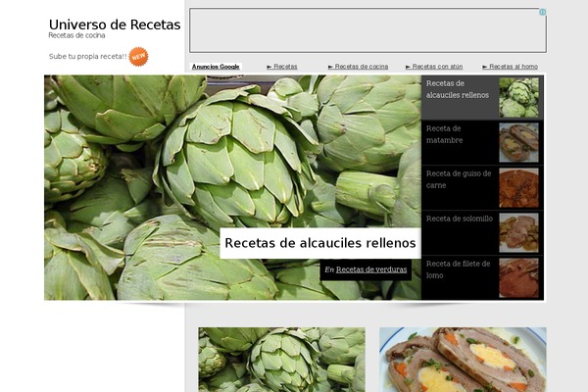Select the Receta de guiso de carne slider item
The width and height of the screenshot is (588, 392).
coord(482,187)
